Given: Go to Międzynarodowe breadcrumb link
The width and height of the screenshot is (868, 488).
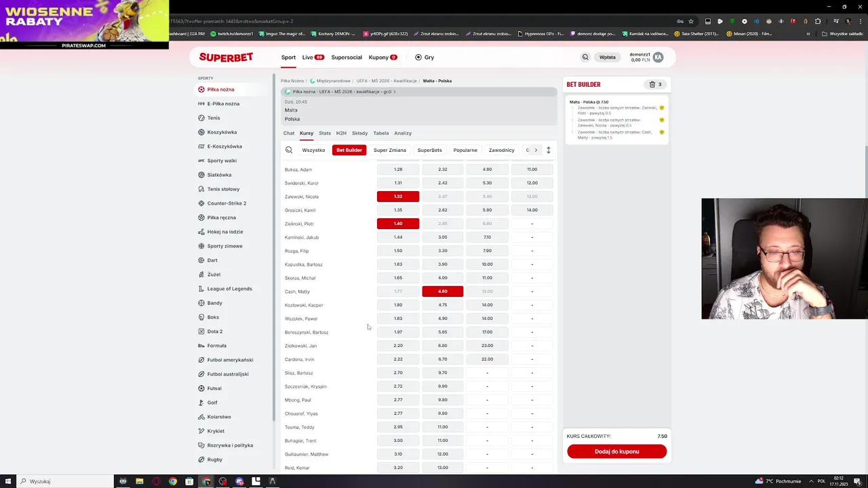Looking at the screenshot, I should [334, 81].
